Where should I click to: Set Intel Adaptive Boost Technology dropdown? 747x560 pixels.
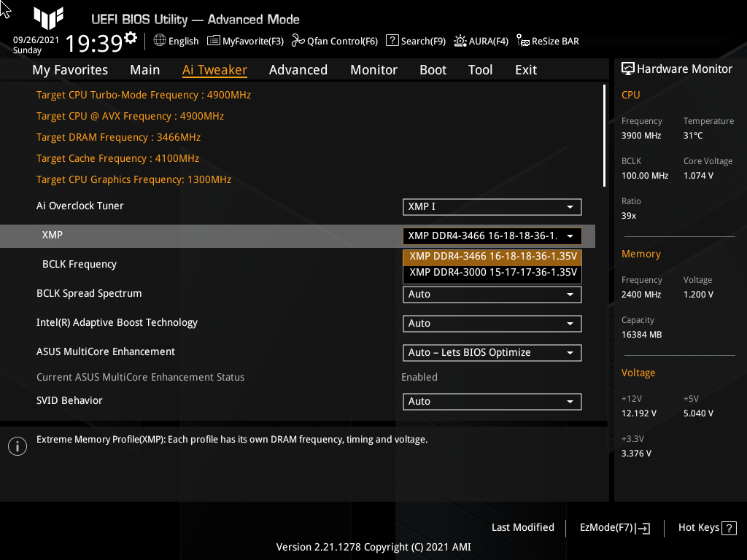pyautogui.click(x=492, y=323)
